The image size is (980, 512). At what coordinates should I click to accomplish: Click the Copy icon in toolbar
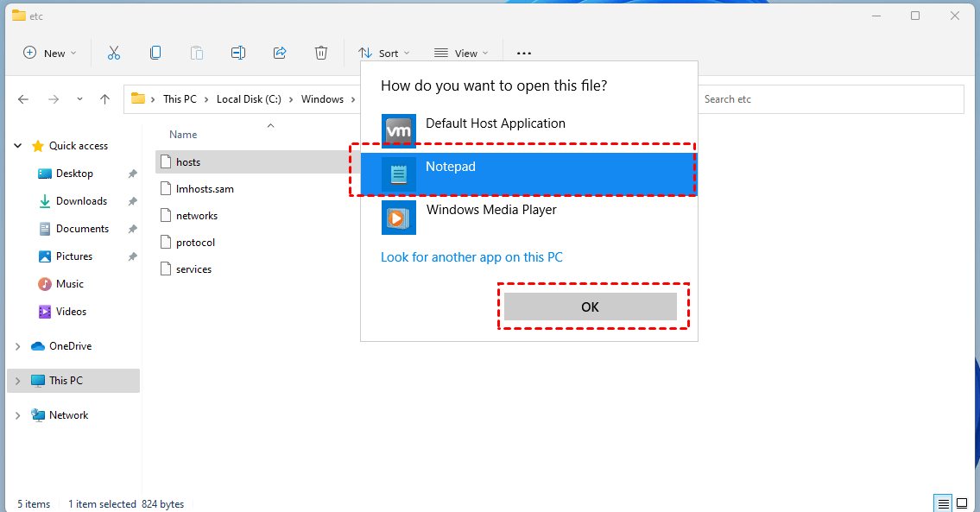pyautogui.click(x=155, y=53)
